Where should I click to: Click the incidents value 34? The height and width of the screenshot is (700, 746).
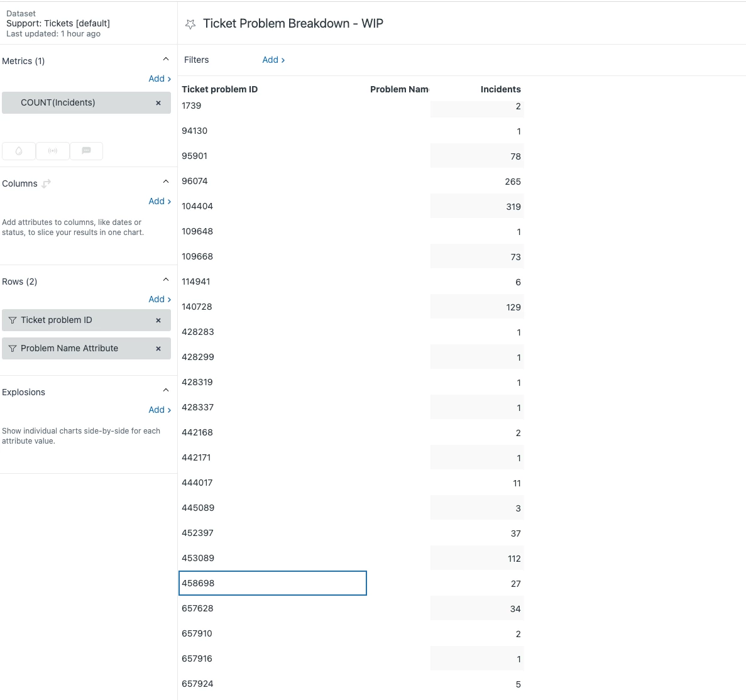(516, 609)
